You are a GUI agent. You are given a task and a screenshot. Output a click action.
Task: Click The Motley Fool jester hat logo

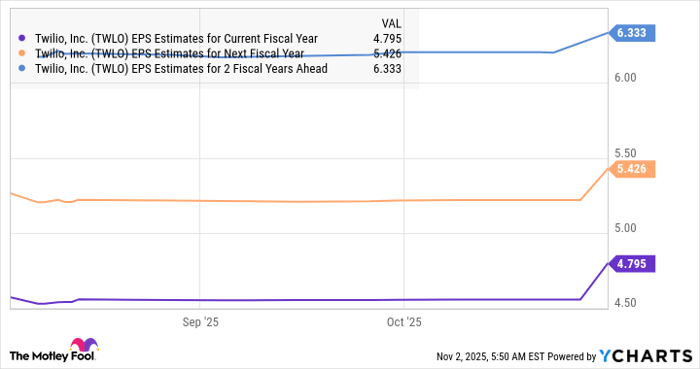[83, 345]
